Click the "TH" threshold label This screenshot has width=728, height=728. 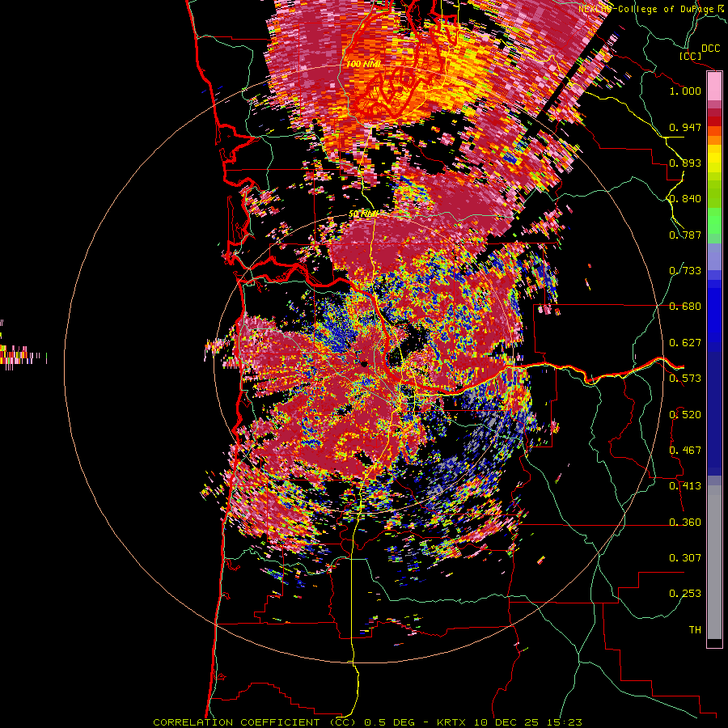[x=695, y=630]
